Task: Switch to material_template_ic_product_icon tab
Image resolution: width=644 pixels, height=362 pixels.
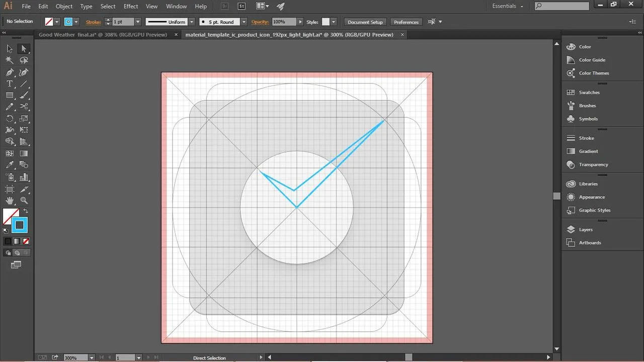Action: (289, 35)
